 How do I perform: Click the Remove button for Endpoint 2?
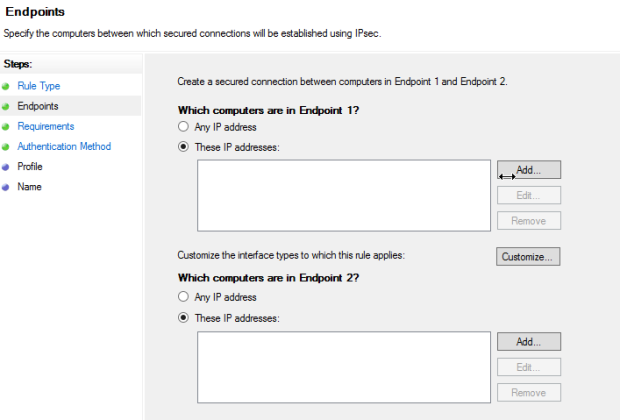pyautogui.click(x=528, y=392)
